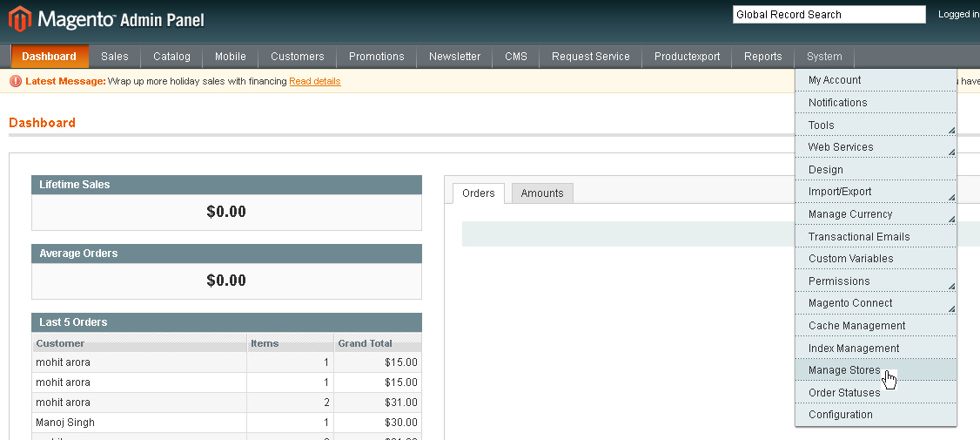Image resolution: width=980 pixels, height=440 pixels.
Task: Switch to the Orders tab
Action: pos(478,193)
